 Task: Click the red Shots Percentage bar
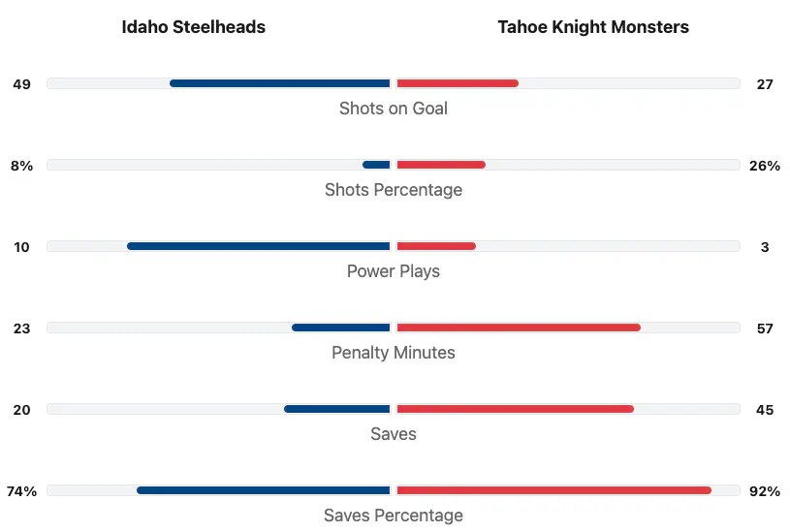pyautogui.click(x=441, y=165)
